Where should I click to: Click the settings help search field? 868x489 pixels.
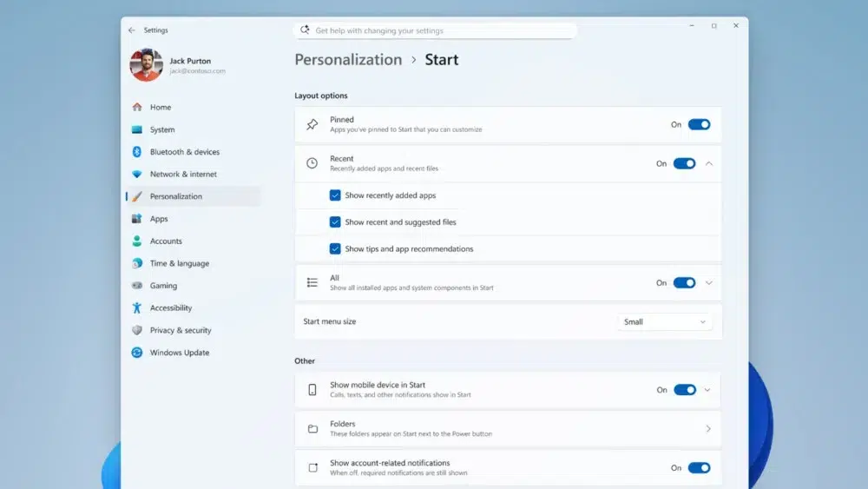coord(435,30)
